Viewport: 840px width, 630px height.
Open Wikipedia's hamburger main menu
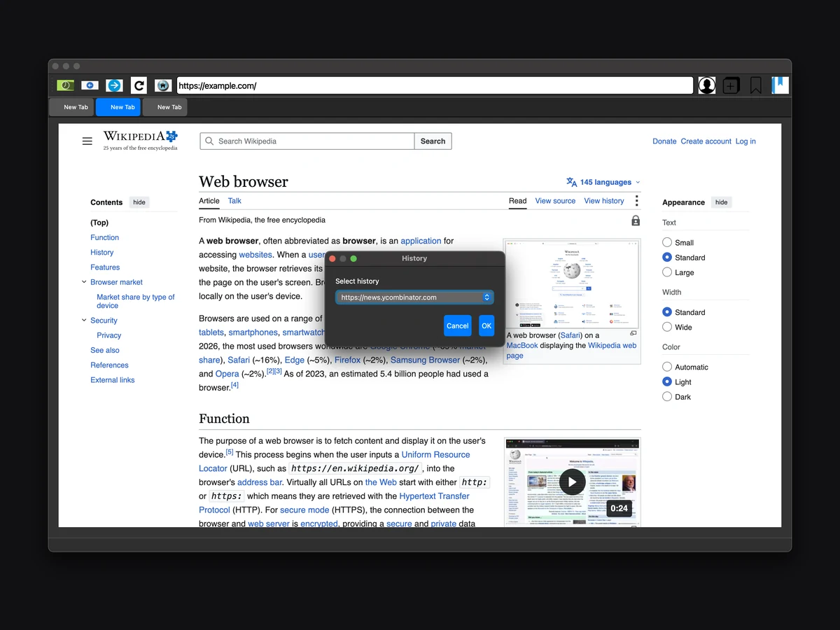(87, 141)
